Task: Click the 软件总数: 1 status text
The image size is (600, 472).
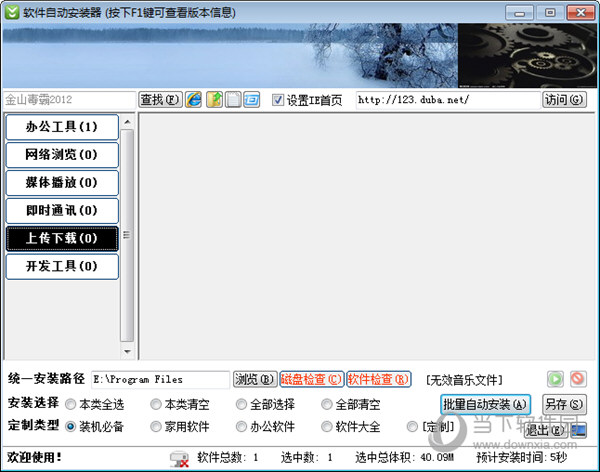Action: pyautogui.click(x=228, y=457)
